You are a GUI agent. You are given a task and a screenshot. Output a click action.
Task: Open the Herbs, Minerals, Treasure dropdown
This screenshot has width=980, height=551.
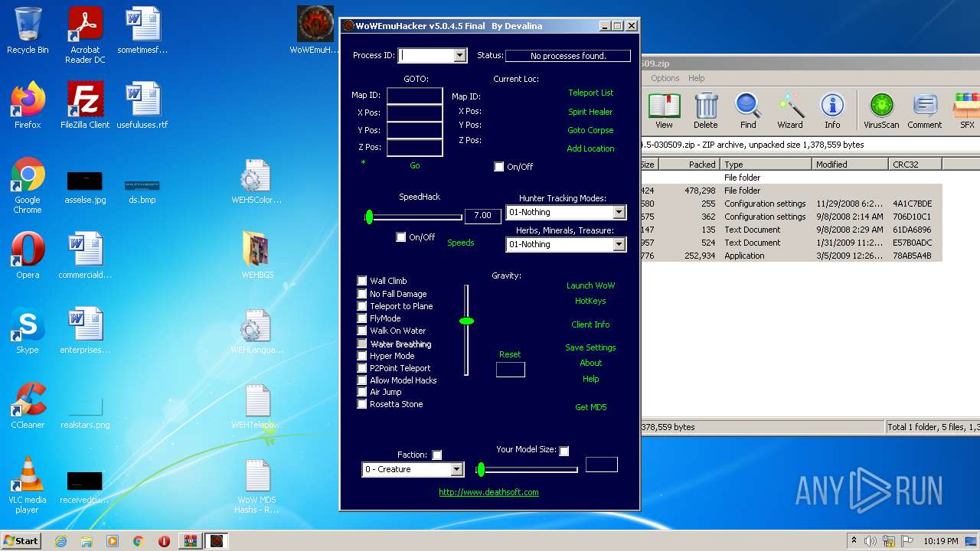click(619, 244)
